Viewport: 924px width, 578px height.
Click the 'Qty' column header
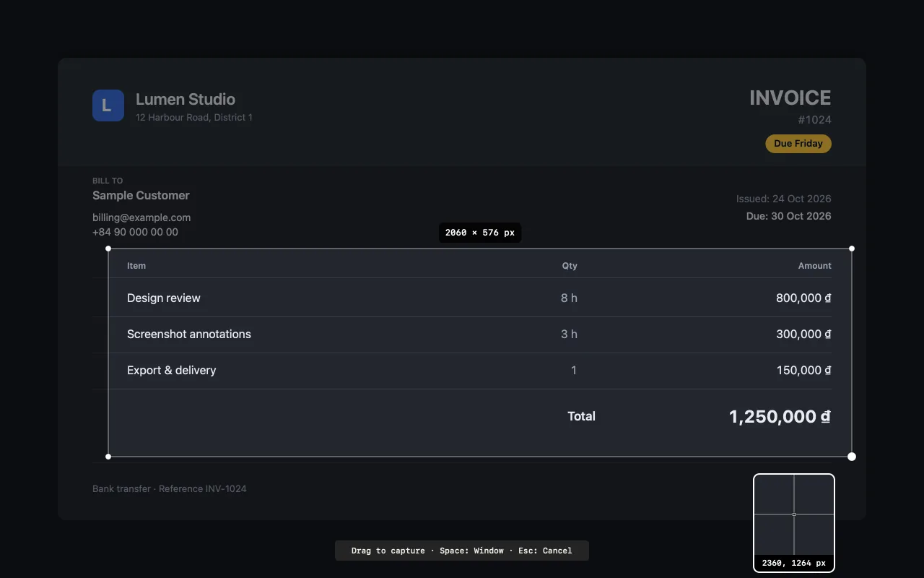pos(570,266)
